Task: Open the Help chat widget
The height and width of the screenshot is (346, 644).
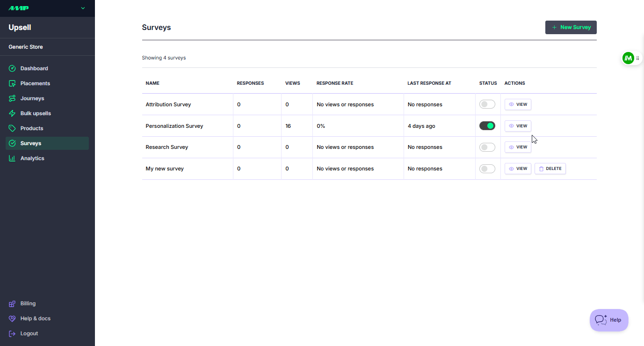Action: 609,320
